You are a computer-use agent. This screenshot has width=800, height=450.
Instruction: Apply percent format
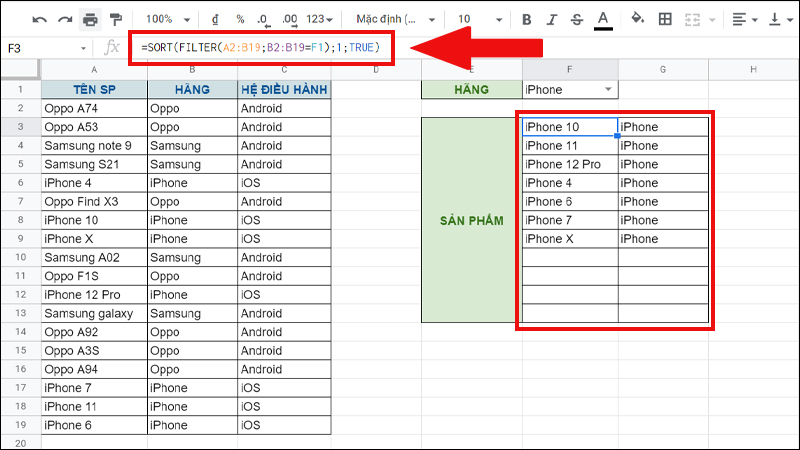point(240,19)
